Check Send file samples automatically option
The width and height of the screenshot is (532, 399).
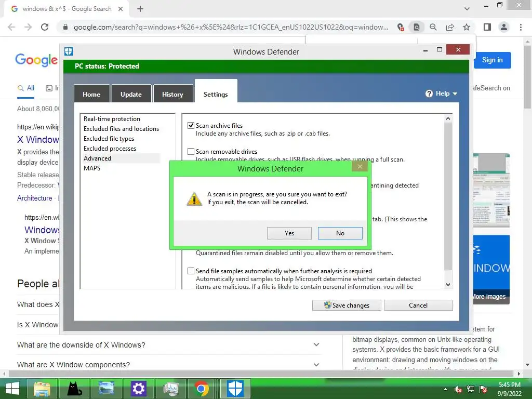click(191, 271)
